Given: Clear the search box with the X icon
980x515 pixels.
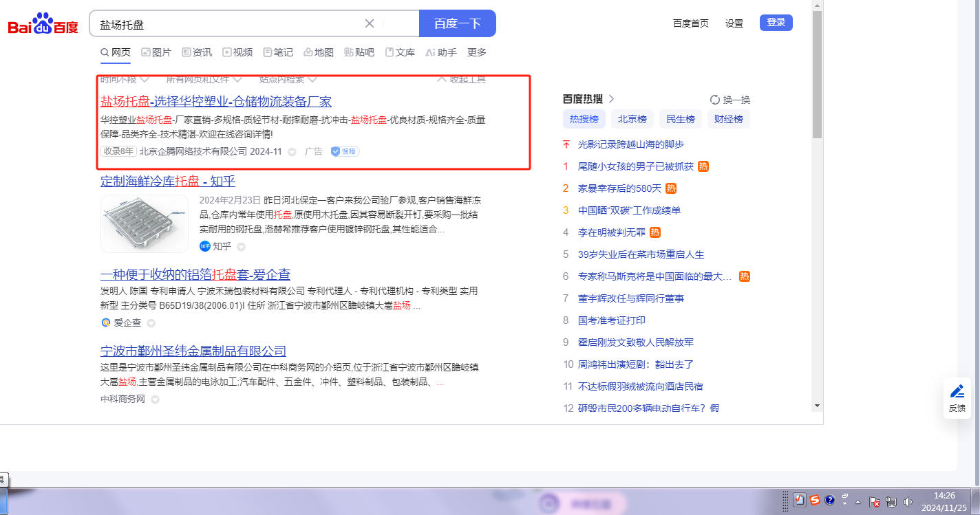Looking at the screenshot, I should coord(370,23).
